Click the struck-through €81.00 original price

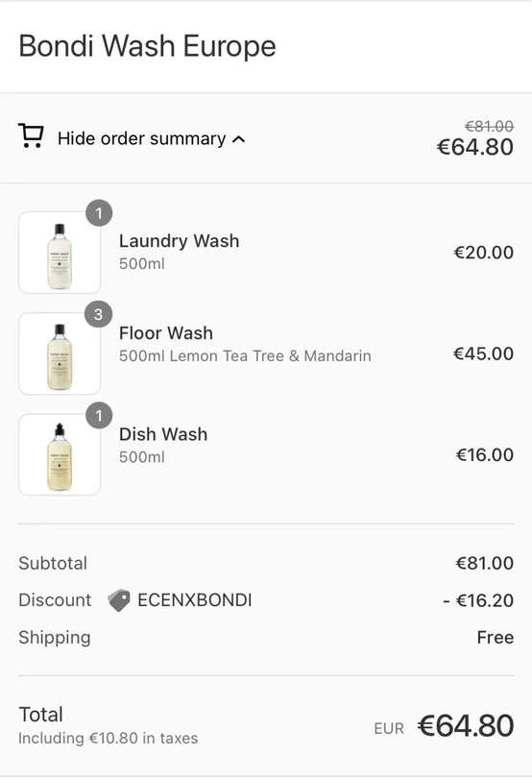489,126
